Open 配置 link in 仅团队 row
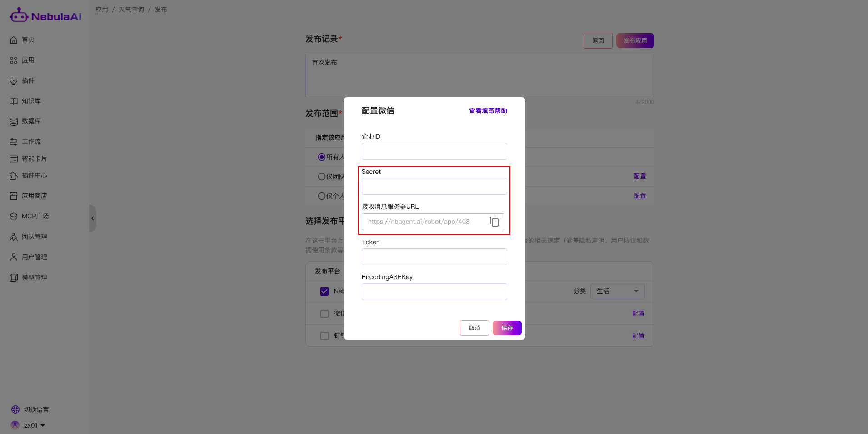The width and height of the screenshot is (868, 434). pos(640,176)
